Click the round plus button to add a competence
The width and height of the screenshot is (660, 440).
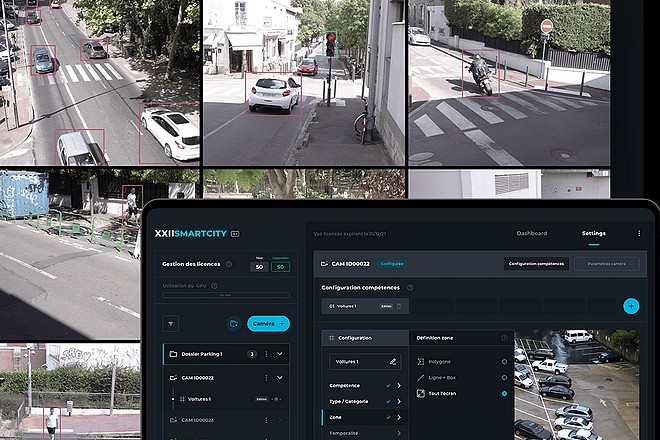[x=630, y=306]
